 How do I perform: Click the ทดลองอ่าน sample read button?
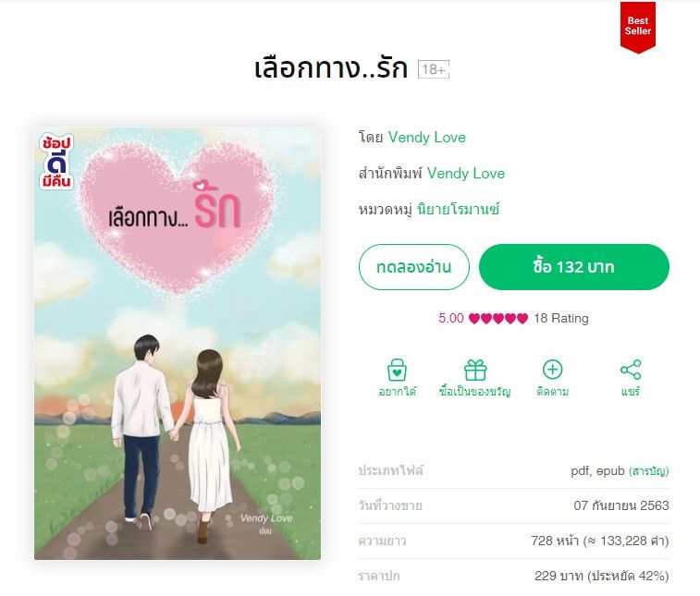414,267
